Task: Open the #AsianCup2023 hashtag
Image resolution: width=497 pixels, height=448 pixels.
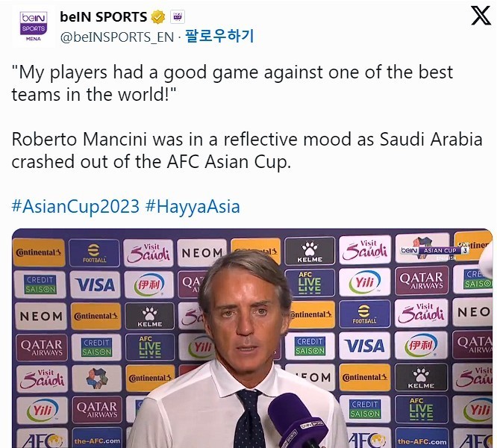Action: (x=75, y=206)
